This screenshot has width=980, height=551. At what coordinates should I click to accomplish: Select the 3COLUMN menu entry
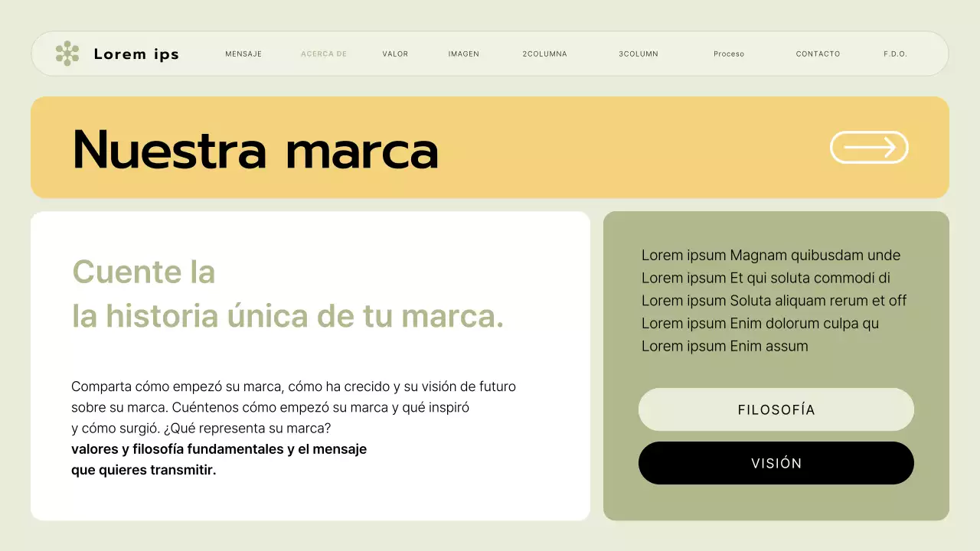tap(638, 54)
